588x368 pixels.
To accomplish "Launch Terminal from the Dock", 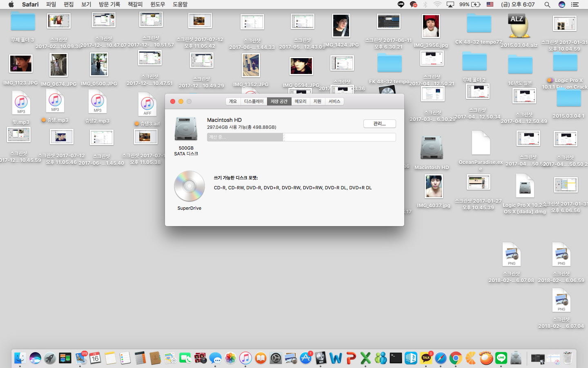I will pyautogui.click(x=396, y=358).
